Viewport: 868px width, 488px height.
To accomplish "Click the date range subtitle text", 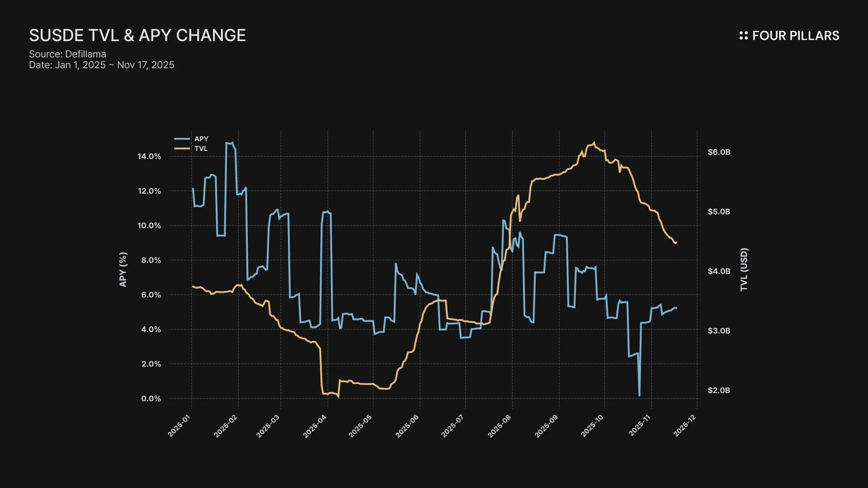I will tap(102, 65).
